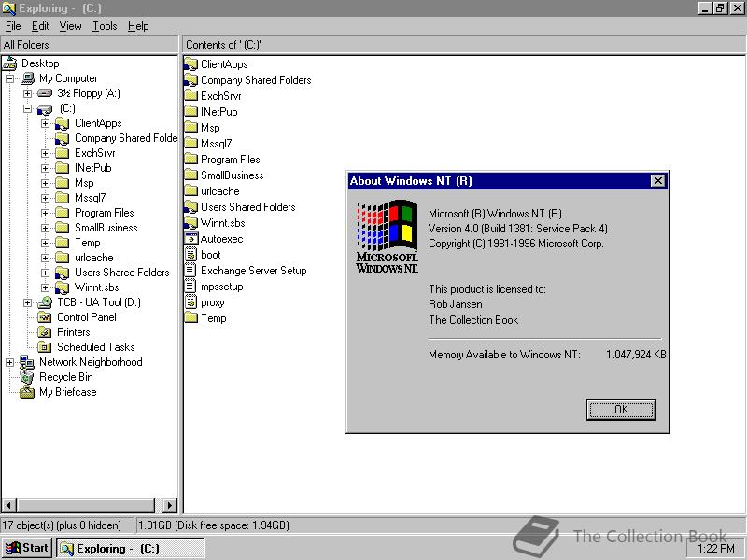Expand the Network Neighborhood node

(9, 363)
